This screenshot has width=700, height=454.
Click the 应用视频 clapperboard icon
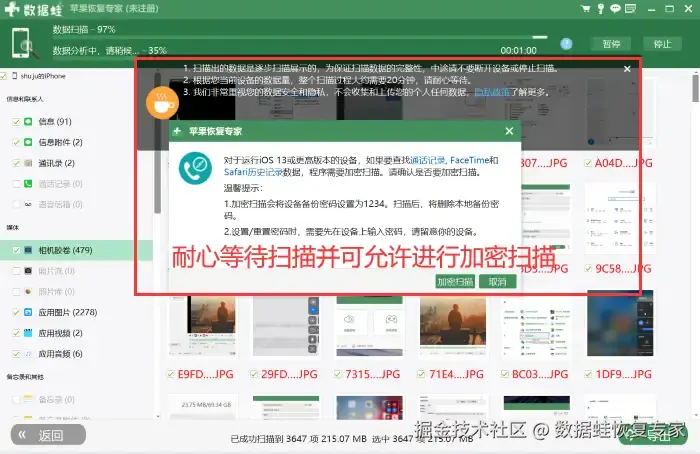tap(28, 333)
